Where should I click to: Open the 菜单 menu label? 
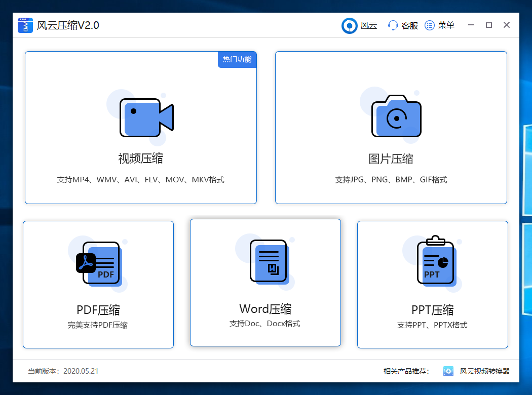[446, 25]
